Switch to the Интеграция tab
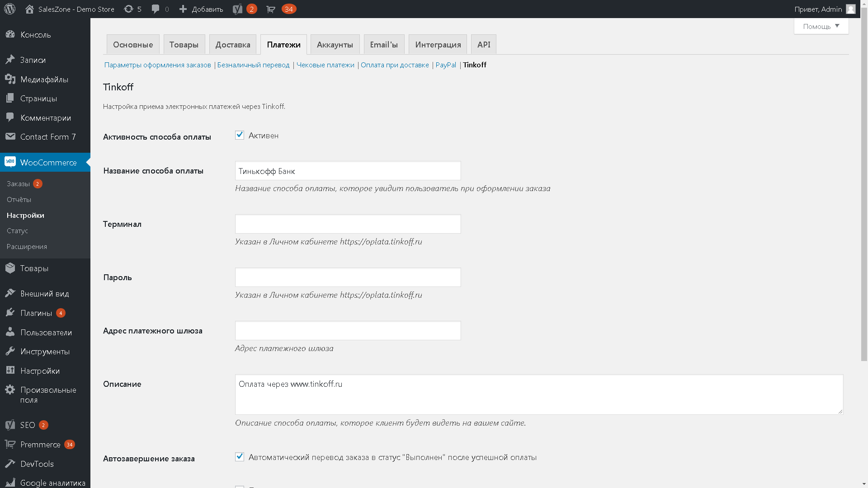The height and width of the screenshot is (488, 868). coord(438,44)
